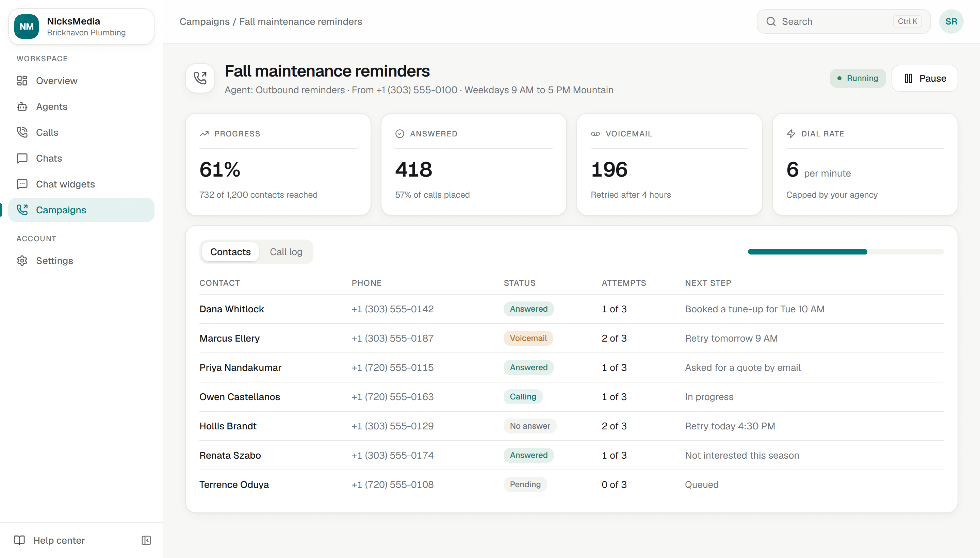Open the NicksMedia workspace switcher
Screen dimensions: 980x558
point(81,27)
